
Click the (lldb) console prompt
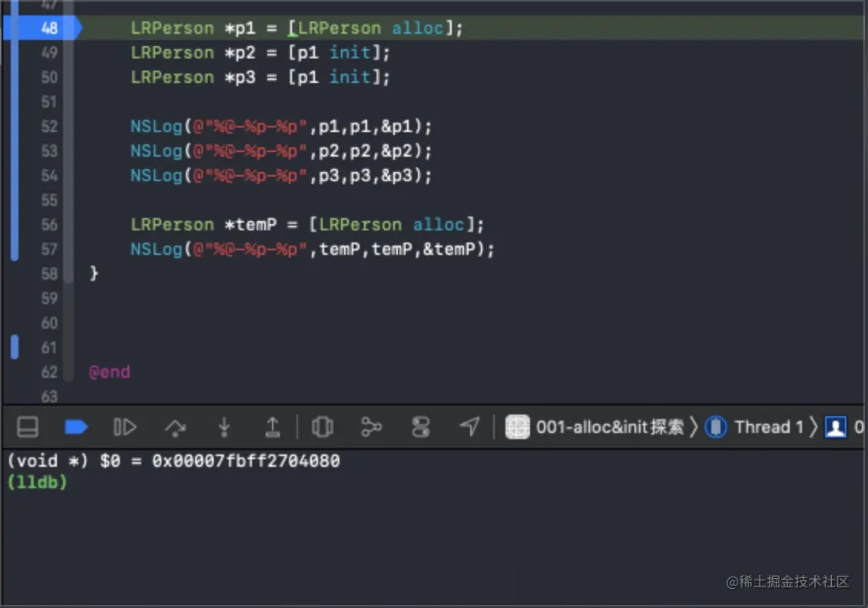(x=37, y=482)
